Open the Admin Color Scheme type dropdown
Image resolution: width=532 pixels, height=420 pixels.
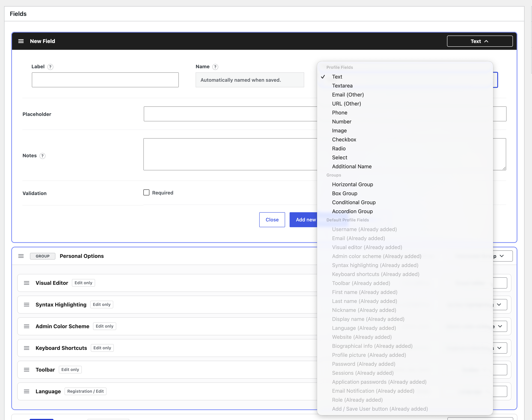click(500, 326)
